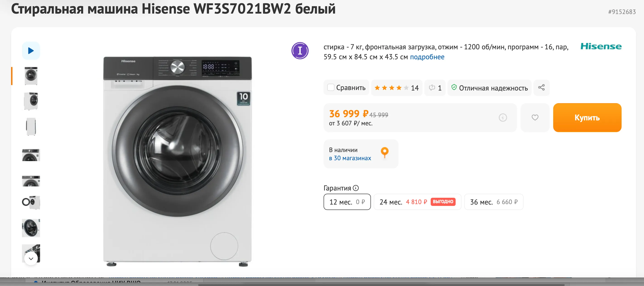This screenshot has height=286, width=644.
Task: Click the Отличная надежность shield badge
Action: tap(490, 88)
